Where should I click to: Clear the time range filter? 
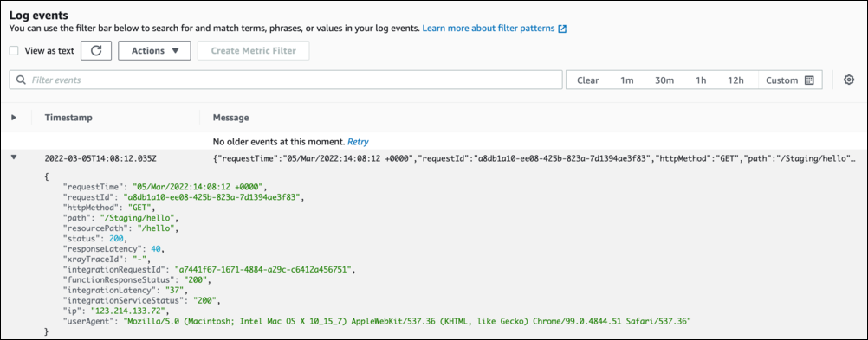[x=588, y=80]
